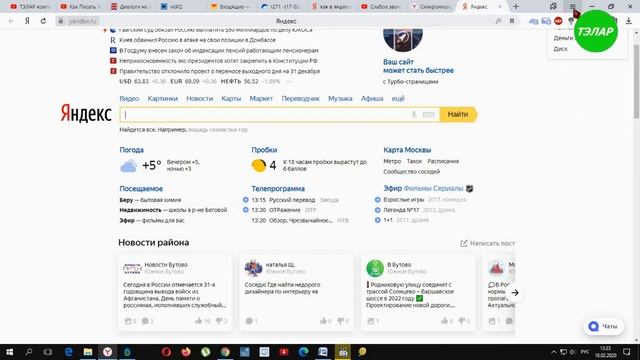This screenshot has width=640, height=360.
Task: Open news 'Киев обвинил Россию' headline
Action: 197,40
